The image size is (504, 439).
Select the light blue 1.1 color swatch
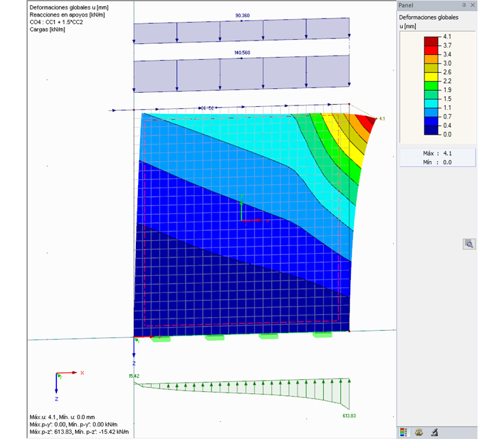pyautogui.click(x=431, y=112)
